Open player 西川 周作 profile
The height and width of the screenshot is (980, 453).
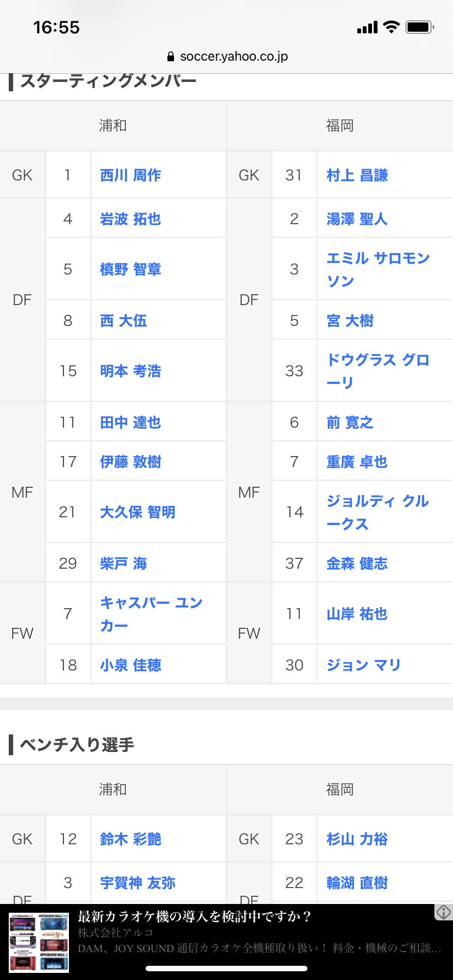[130, 175]
